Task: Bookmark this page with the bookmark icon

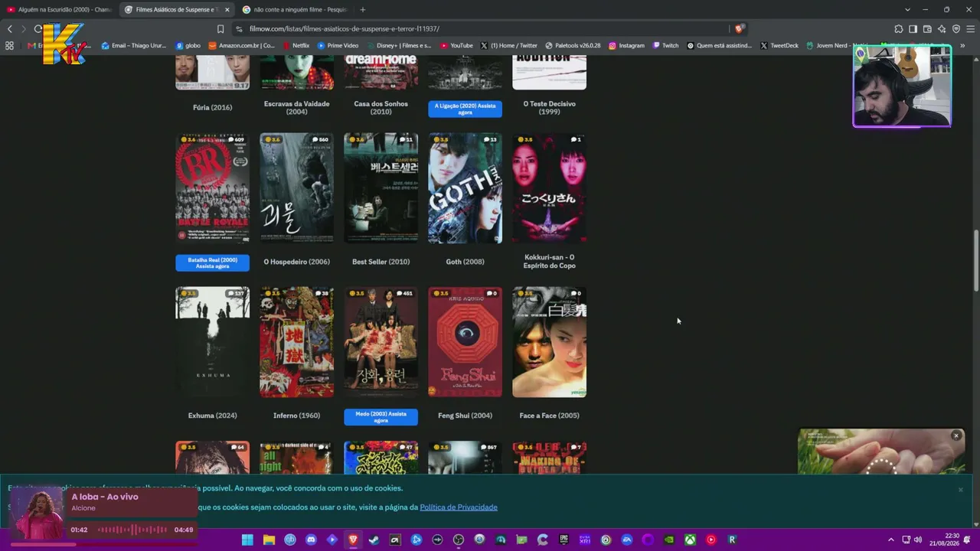Action: coord(220,29)
